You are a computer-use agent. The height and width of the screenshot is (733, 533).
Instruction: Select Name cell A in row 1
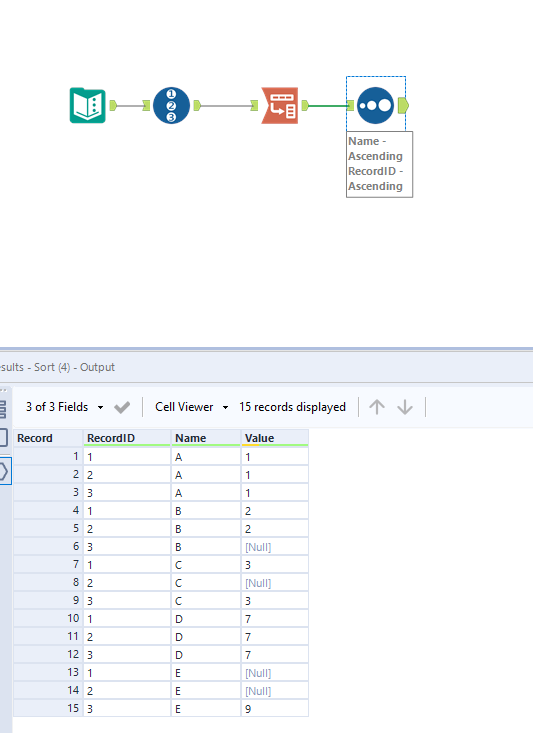click(206, 457)
